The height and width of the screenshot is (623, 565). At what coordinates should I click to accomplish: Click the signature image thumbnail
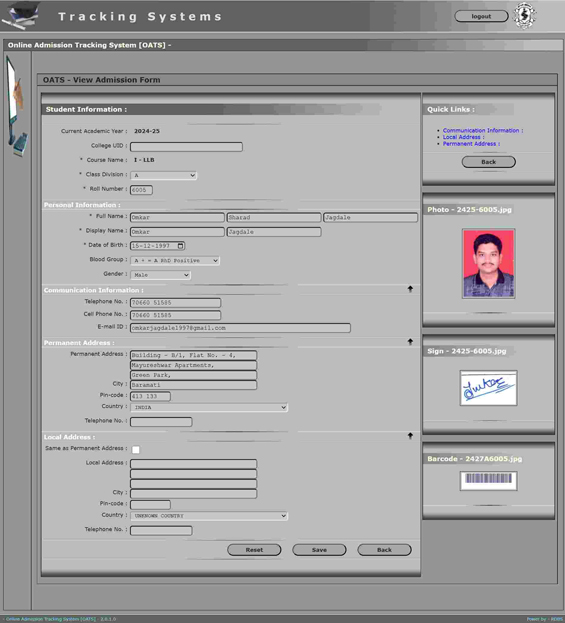pos(489,388)
